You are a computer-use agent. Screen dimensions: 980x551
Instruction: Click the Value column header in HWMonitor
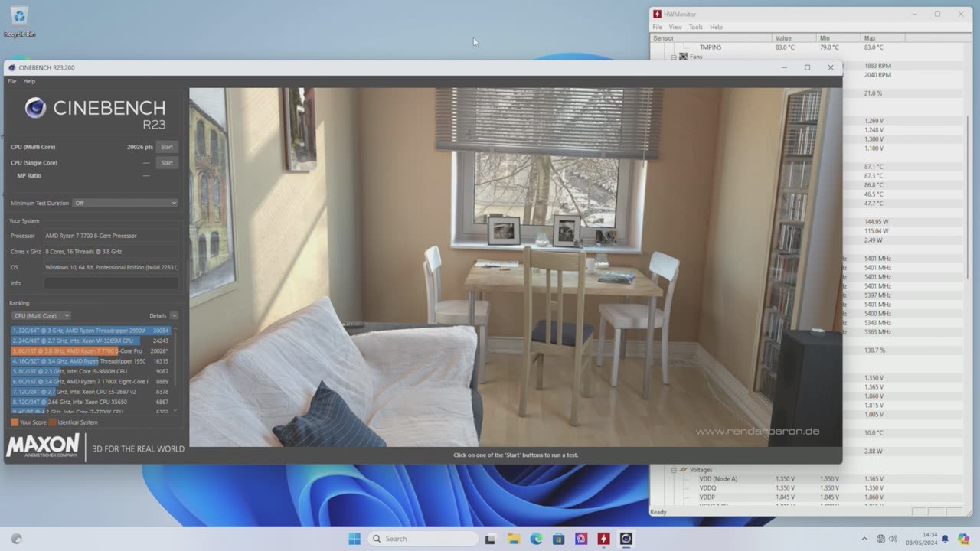click(794, 37)
